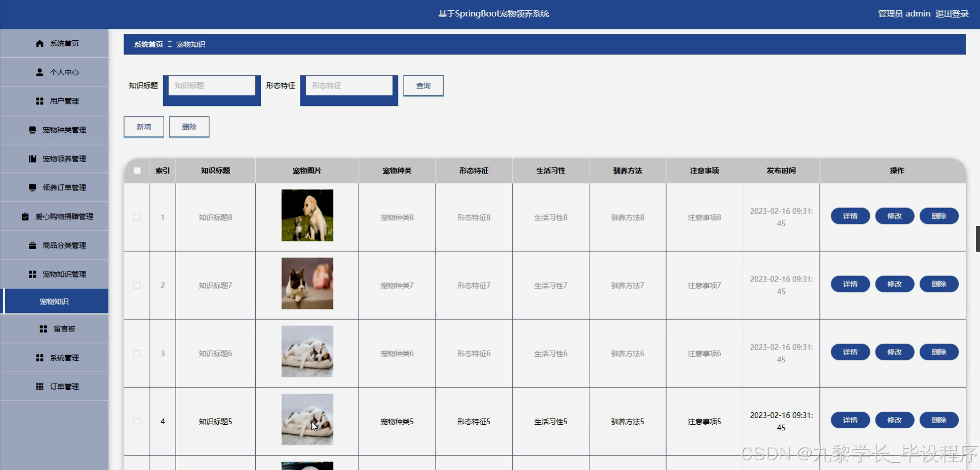This screenshot has width=980, height=470.
Task: Click the vertical scrollbar handle at right edge
Action: [x=977, y=238]
